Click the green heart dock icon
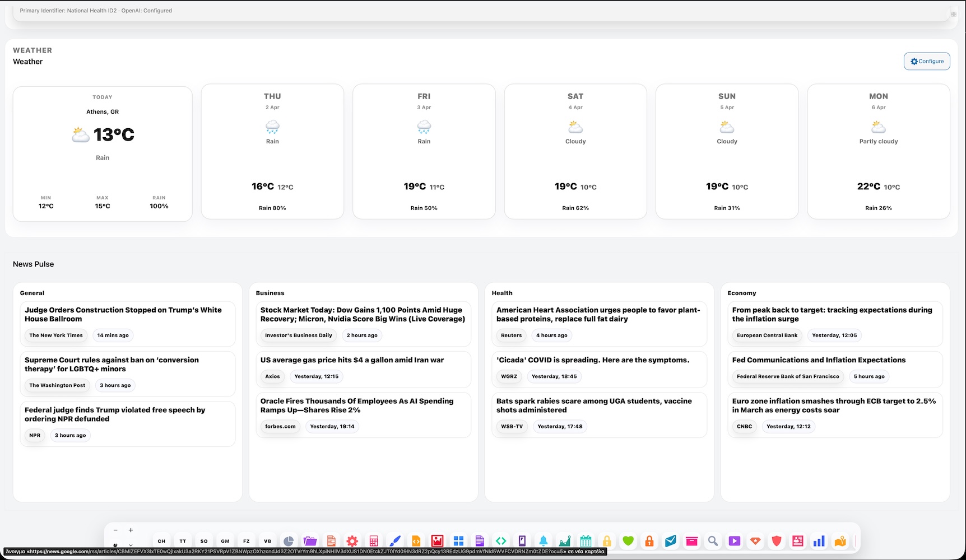Image resolution: width=966 pixels, height=560 pixels. coord(628,541)
